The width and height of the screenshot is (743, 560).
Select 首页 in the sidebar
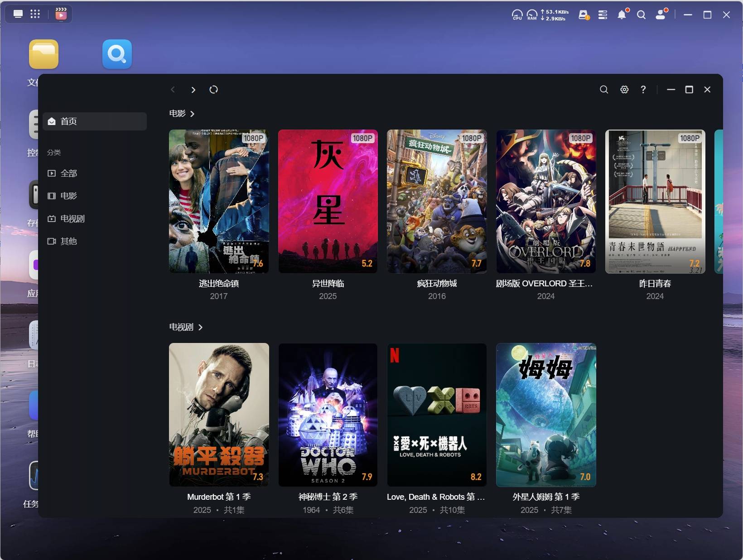click(x=95, y=121)
